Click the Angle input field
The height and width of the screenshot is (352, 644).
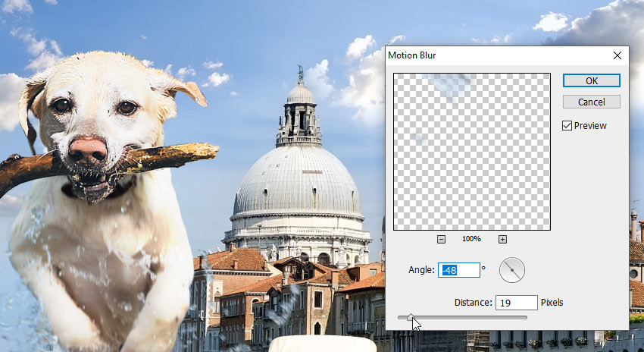coord(459,270)
